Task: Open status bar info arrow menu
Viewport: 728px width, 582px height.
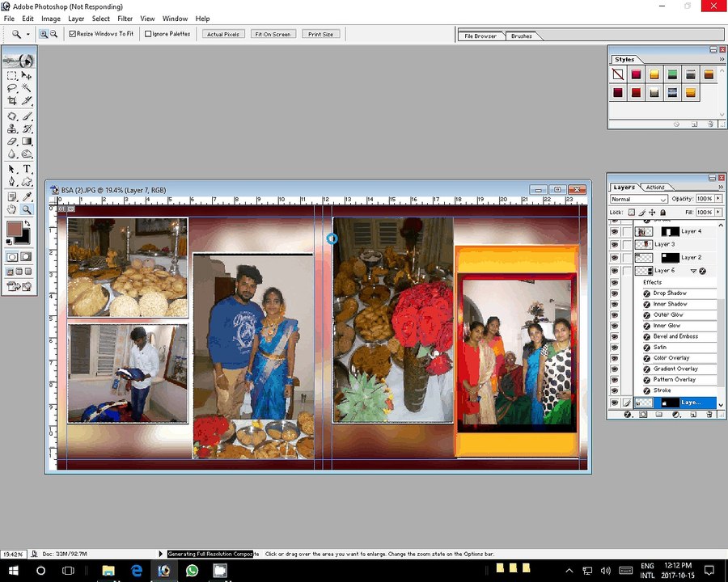Action: [x=161, y=554]
